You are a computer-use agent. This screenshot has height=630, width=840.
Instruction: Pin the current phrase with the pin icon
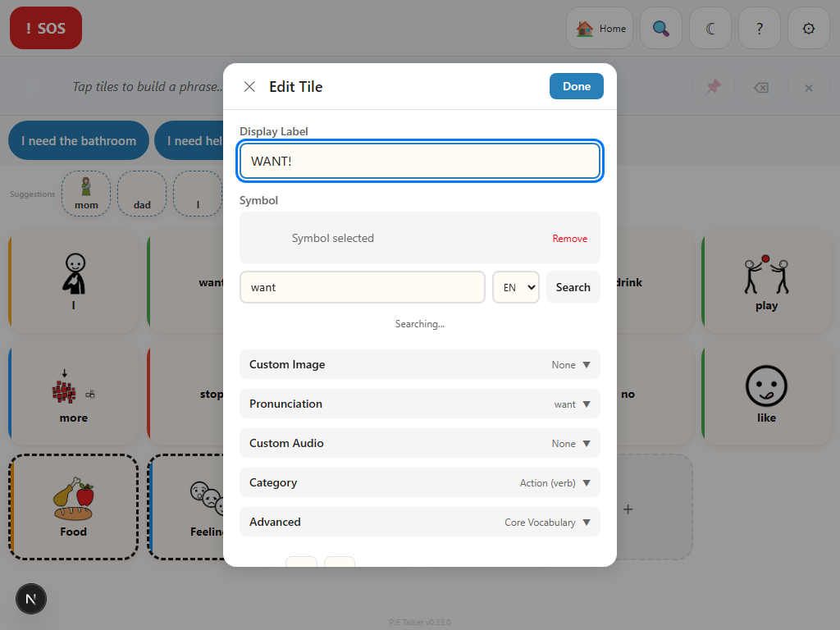pos(712,88)
